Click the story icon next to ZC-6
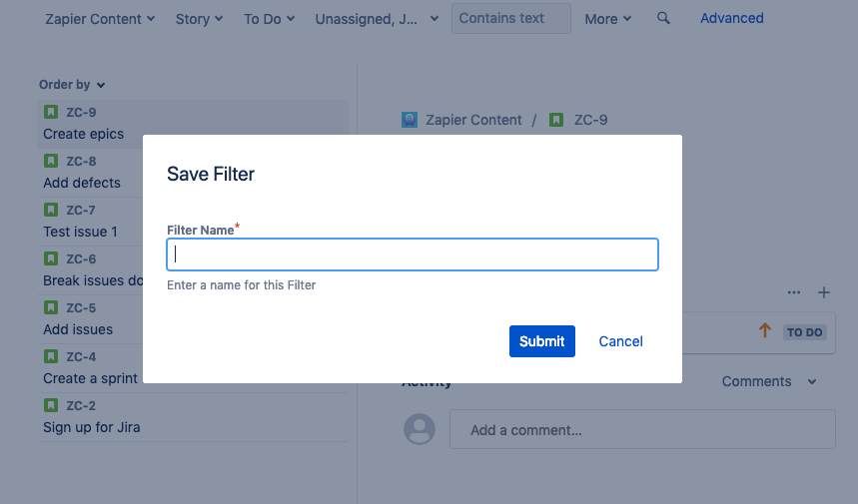Image resolution: width=858 pixels, height=504 pixels. [51, 258]
